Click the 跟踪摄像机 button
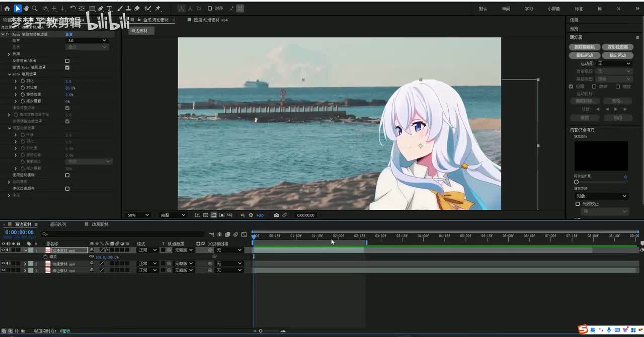 tap(584, 47)
